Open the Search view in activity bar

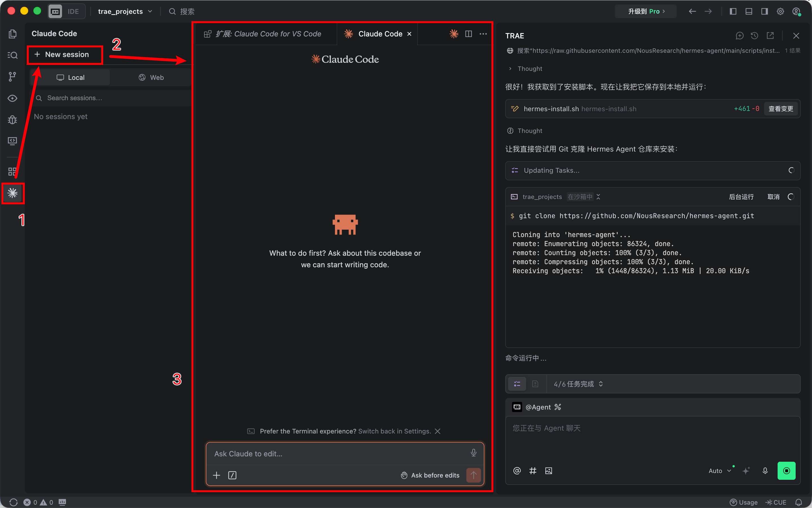click(12, 55)
